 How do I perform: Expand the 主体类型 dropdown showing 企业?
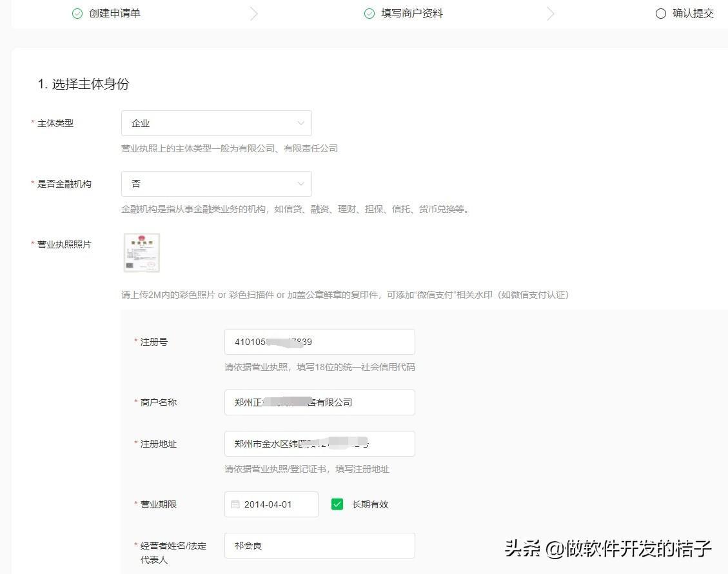[x=216, y=123]
